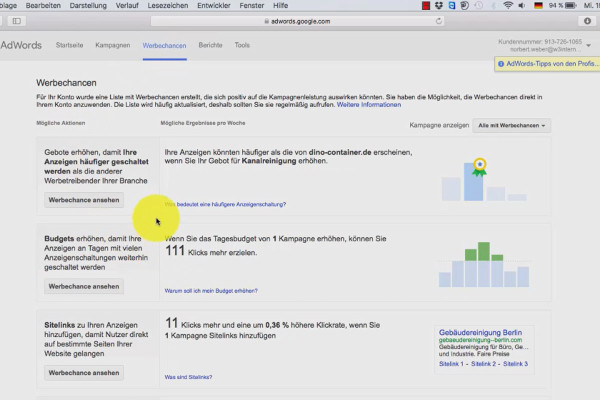Open the Bearbeiten menu
Image resolution: width=600 pixels, height=400 pixels.
(x=43, y=5)
